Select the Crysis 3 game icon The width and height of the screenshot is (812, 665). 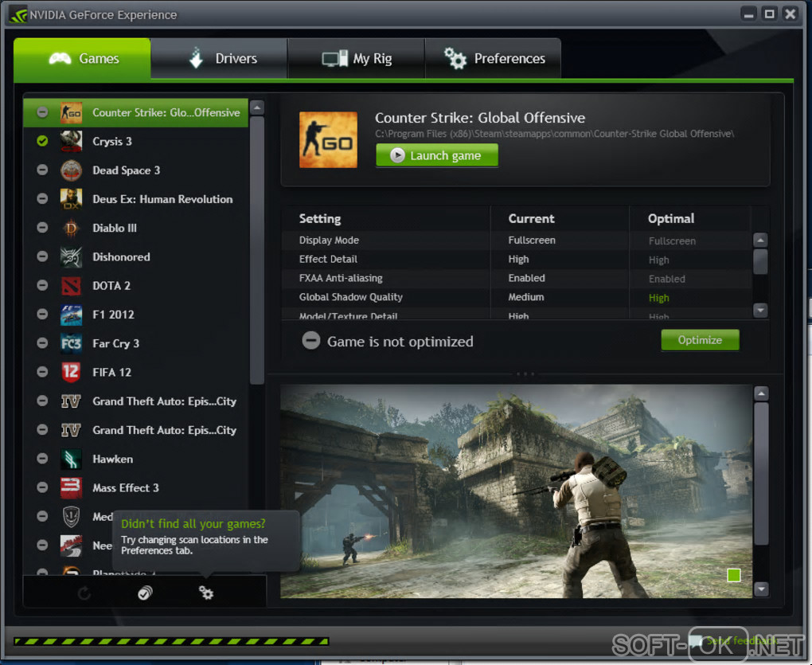tap(72, 142)
